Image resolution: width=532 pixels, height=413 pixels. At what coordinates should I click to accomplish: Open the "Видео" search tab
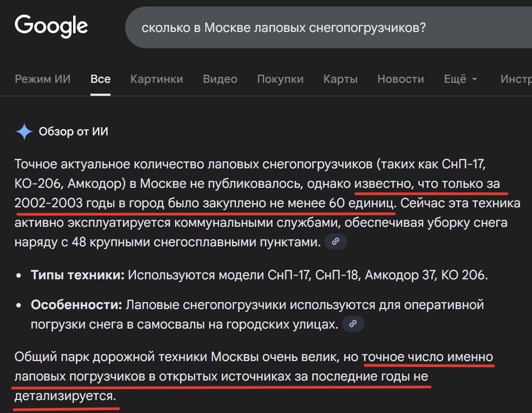click(x=220, y=78)
